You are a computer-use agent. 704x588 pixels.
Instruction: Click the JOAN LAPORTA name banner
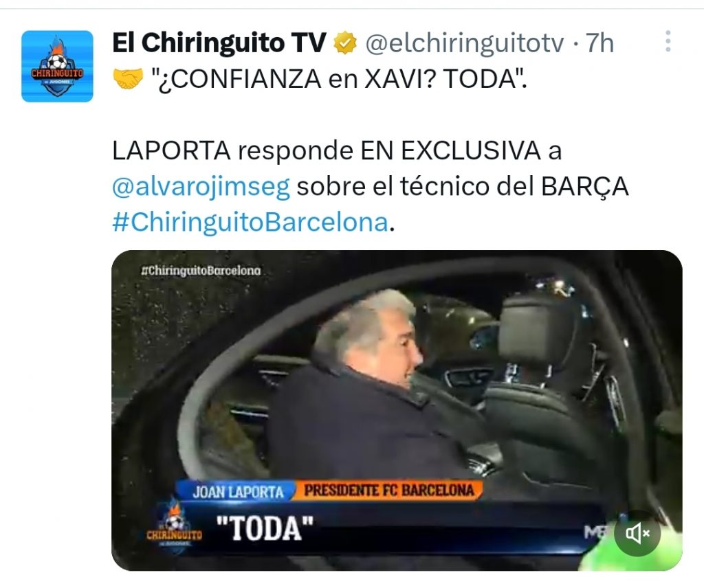click(238, 493)
